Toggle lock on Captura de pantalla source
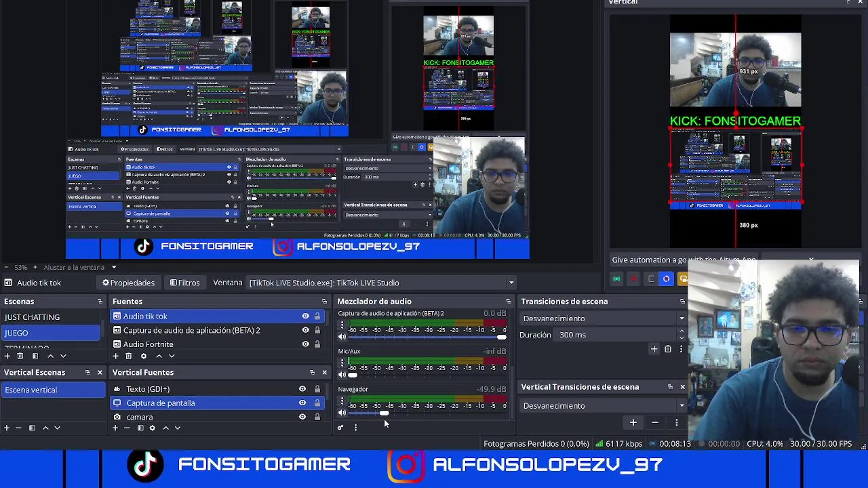868x488 pixels. [317, 403]
